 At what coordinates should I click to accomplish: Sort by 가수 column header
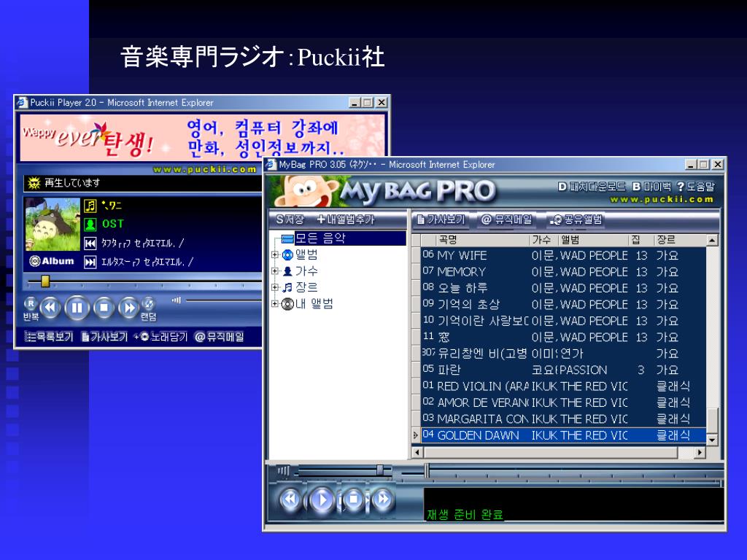(544, 240)
